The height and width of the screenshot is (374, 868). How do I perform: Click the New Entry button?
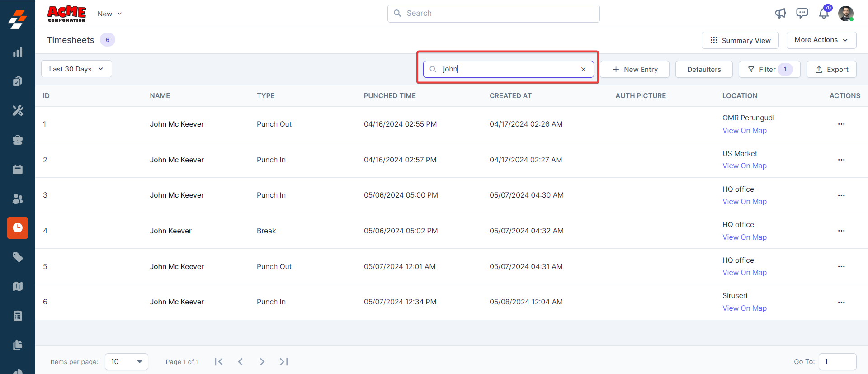click(635, 69)
